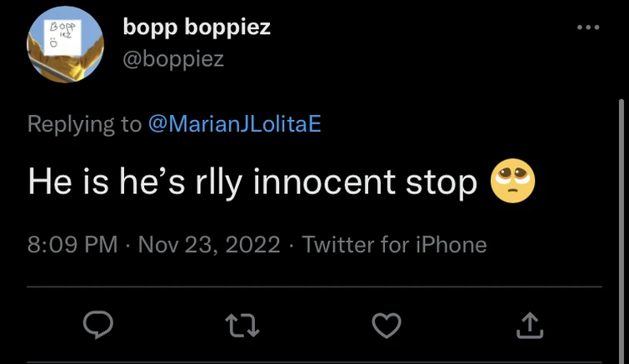Click the pleading face emoji
This screenshot has height=364, width=629.
[514, 182]
